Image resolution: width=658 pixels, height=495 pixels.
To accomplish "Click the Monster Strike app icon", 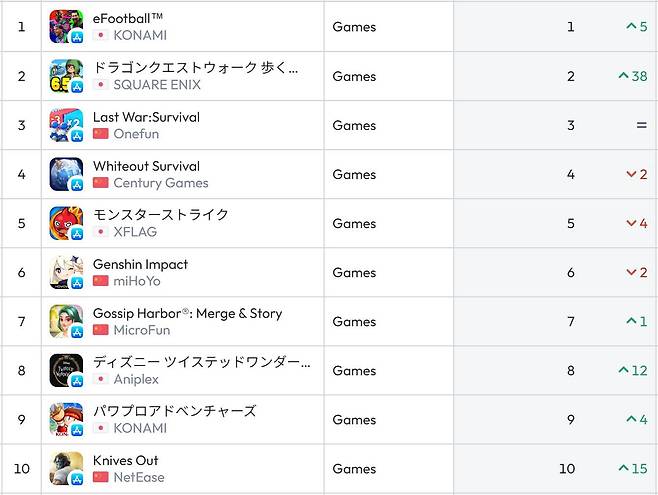I will (65, 223).
